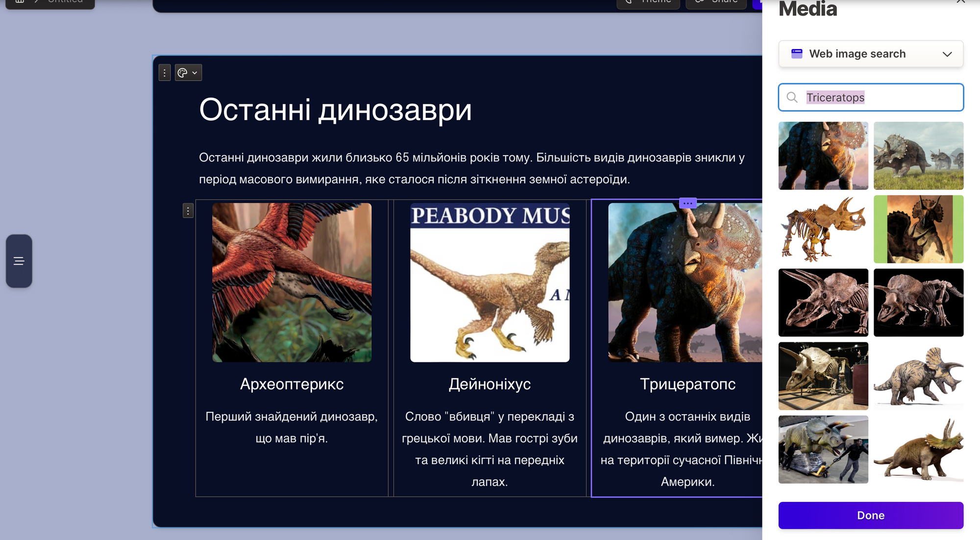
Task: Click the Трицератопс column heading
Action: pyautogui.click(x=687, y=384)
